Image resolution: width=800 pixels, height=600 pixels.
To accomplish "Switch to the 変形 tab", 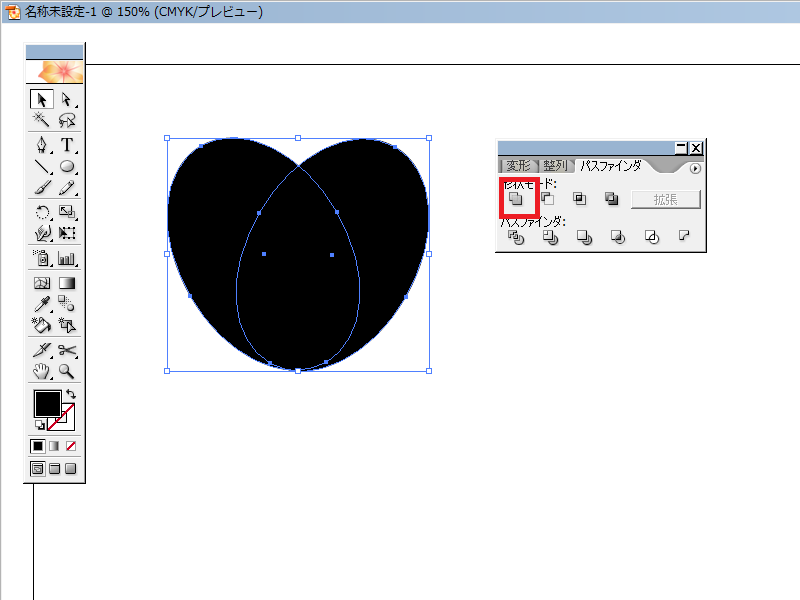I will (x=518, y=165).
